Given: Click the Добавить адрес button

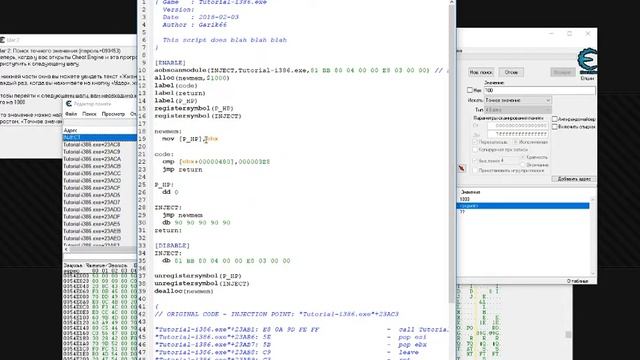Looking at the screenshot, I should click(574, 179).
